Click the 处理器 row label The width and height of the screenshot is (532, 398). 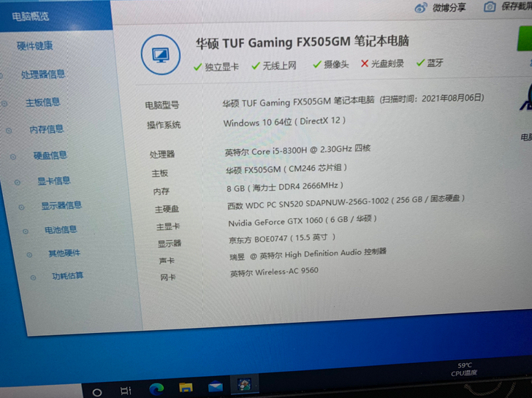(162, 155)
